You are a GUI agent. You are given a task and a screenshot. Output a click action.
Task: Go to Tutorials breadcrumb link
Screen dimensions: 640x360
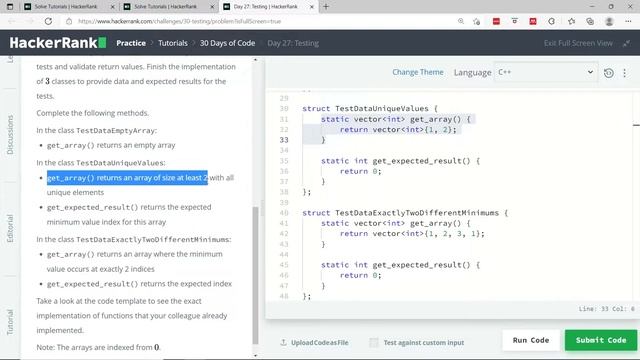(x=173, y=43)
